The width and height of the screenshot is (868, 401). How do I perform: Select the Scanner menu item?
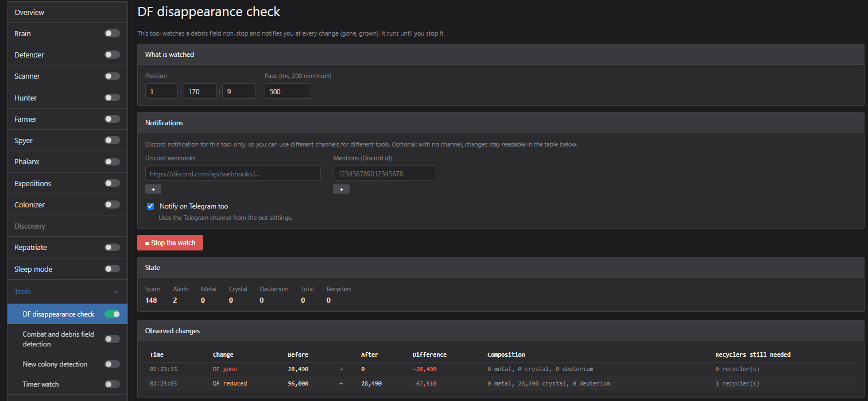click(27, 76)
